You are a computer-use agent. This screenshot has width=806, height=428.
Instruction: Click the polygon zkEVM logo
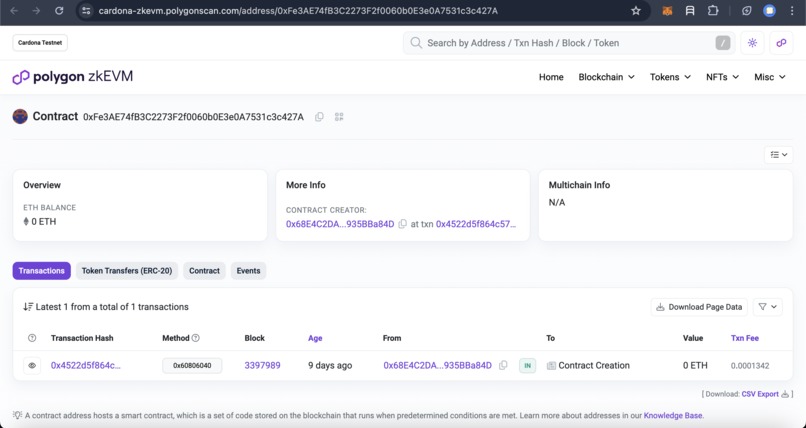click(72, 77)
